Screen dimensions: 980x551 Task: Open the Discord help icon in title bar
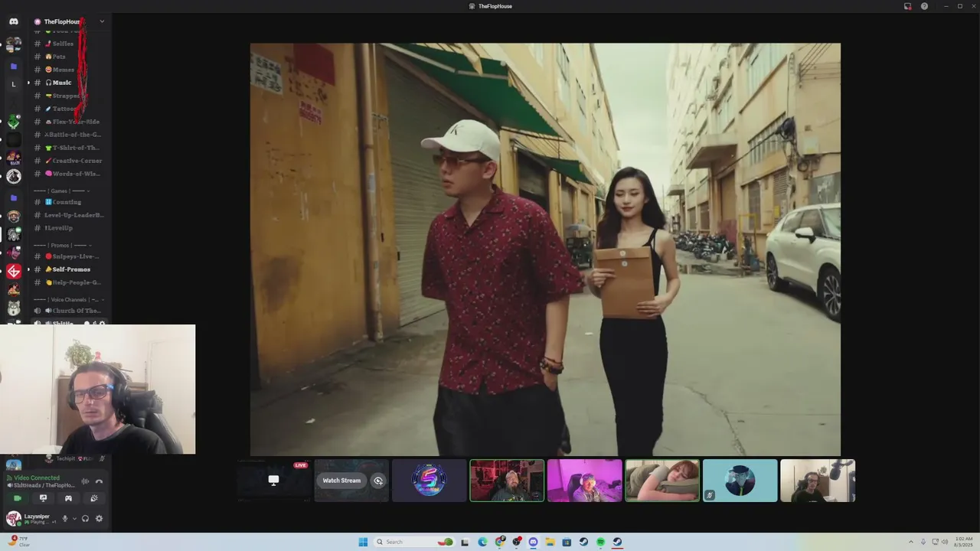click(924, 6)
